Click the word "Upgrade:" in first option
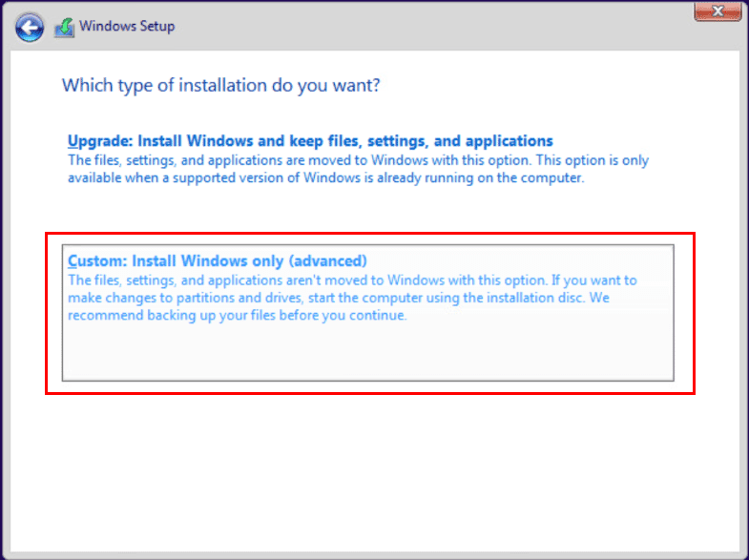 (x=97, y=141)
